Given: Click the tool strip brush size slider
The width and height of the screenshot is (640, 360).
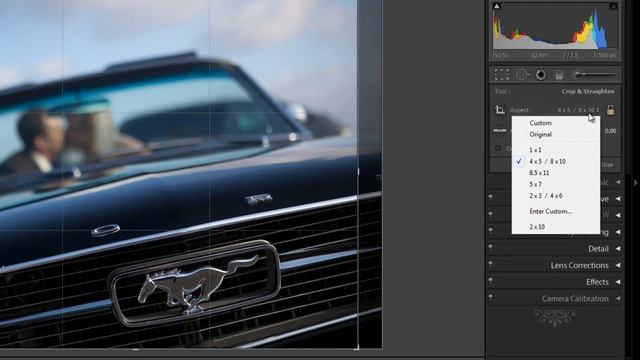Looking at the screenshot, I should [x=594, y=75].
